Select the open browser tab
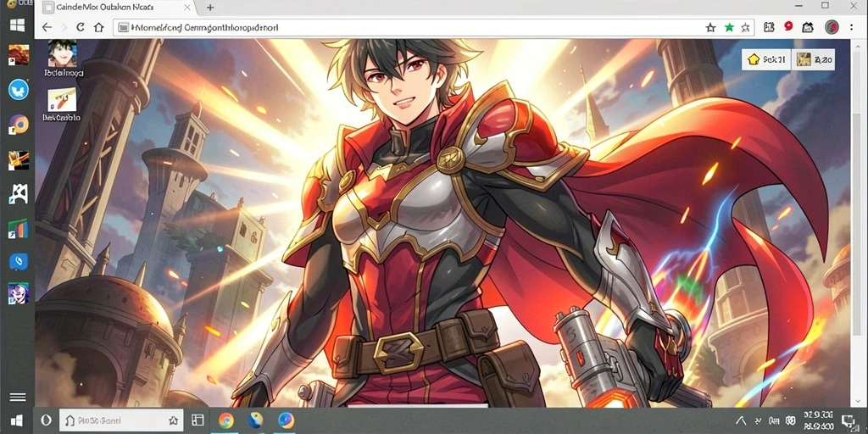Screen dimensions: 868x434 117,8
